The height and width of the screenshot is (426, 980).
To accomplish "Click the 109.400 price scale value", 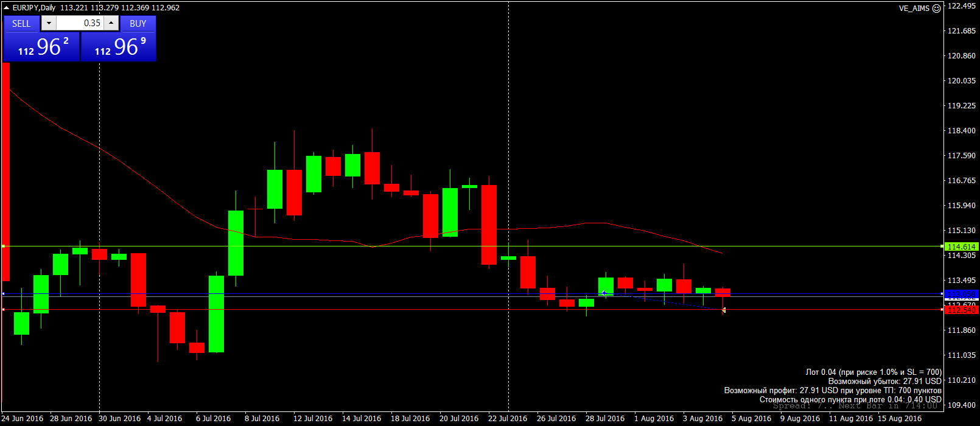I will point(962,405).
